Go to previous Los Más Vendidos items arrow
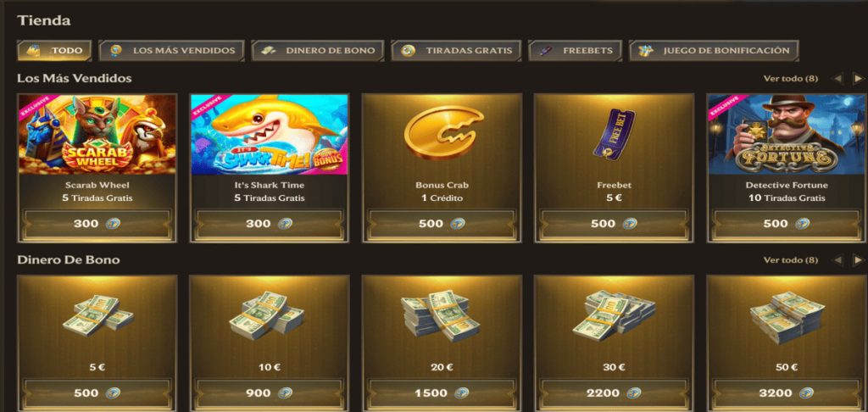The height and width of the screenshot is (412, 868). click(x=837, y=79)
